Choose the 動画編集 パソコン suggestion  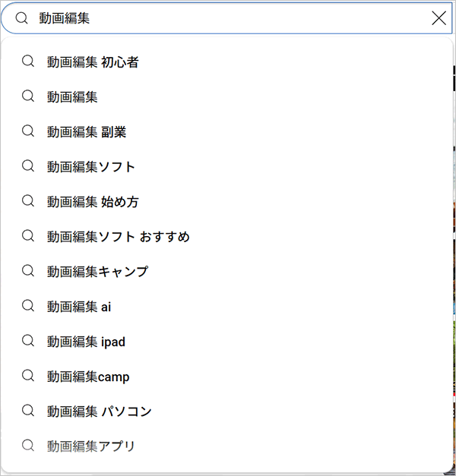(100, 411)
